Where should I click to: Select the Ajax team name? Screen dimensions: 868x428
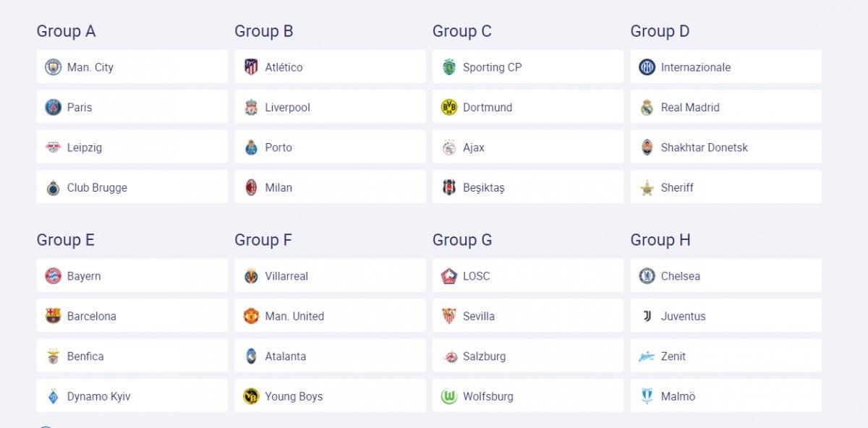point(474,147)
